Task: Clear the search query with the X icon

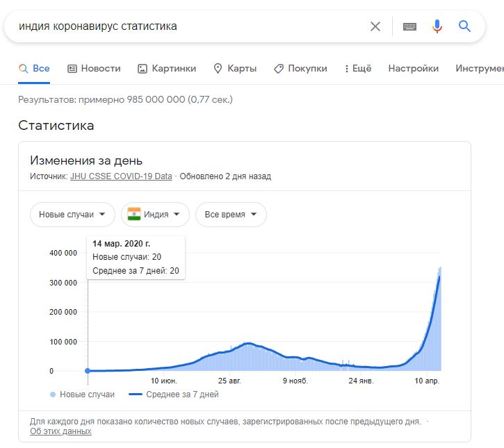Action: point(375,26)
